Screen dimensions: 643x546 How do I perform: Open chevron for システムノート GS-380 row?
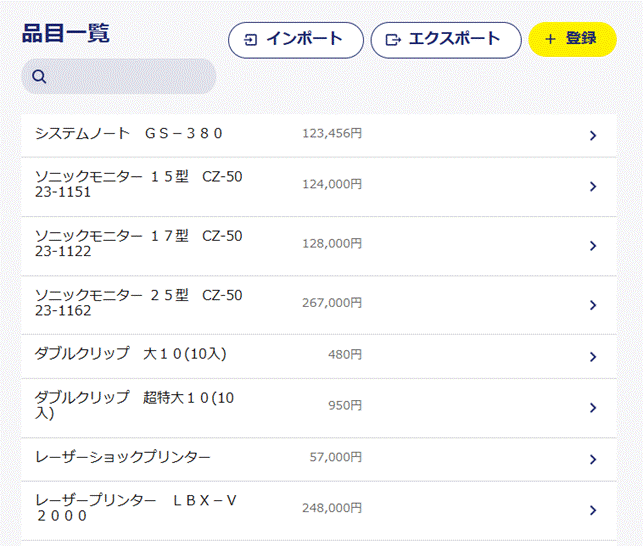click(x=593, y=135)
